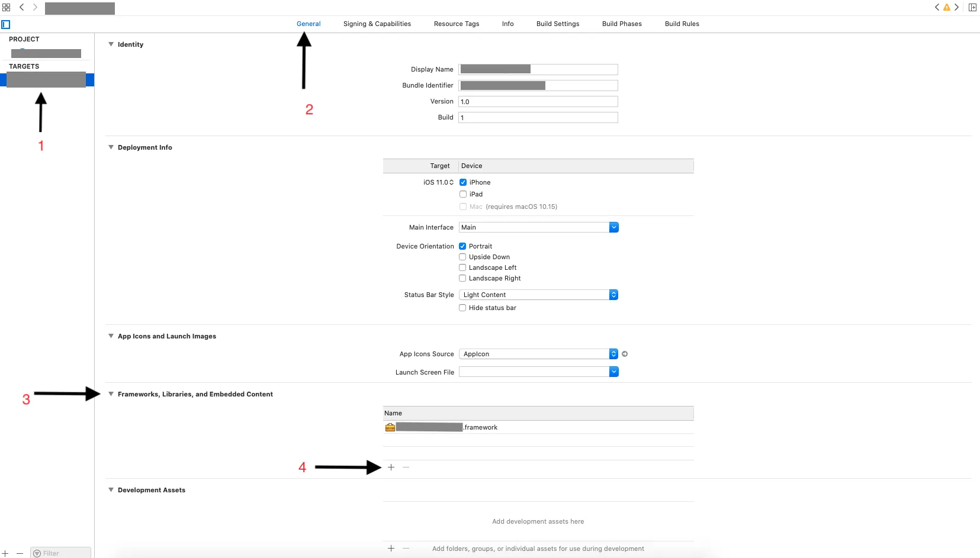This screenshot has height=558, width=980.
Task: Toggle the Mac device checkbox
Action: 463,207
